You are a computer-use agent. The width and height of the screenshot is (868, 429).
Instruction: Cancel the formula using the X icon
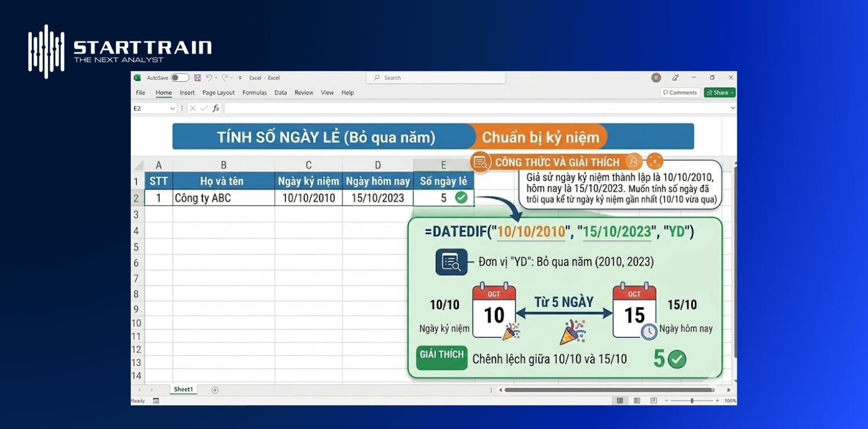(x=193, y=108)
